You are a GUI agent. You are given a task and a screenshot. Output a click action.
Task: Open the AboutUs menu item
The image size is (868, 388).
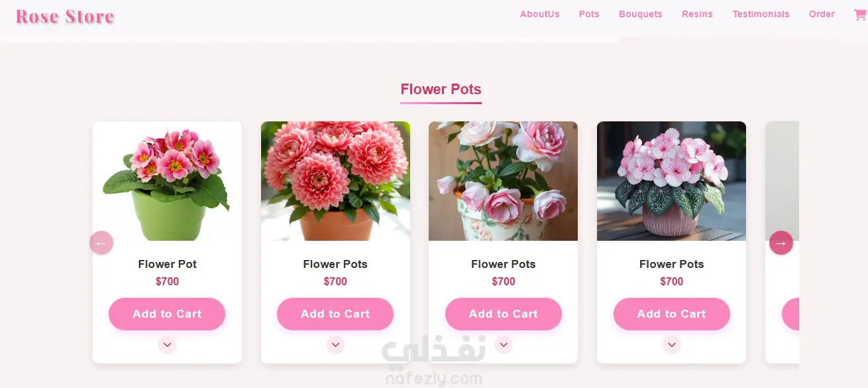tap(539, 14)
